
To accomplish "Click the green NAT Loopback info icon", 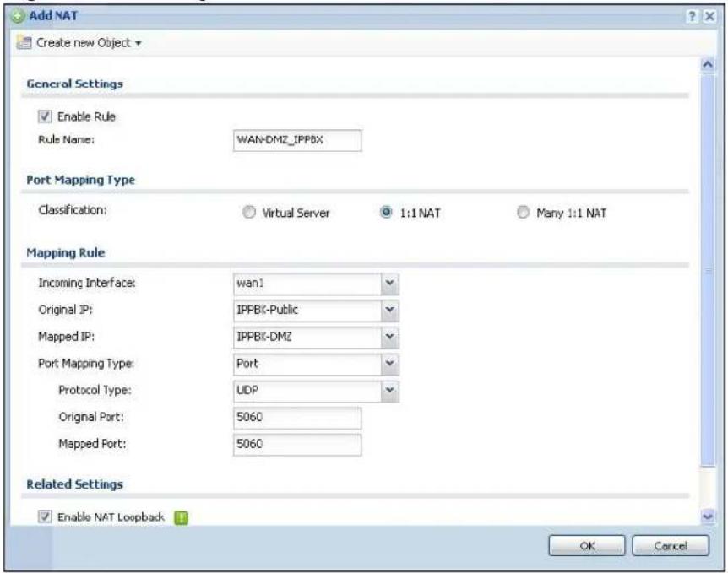I will (x=181, y=517).
